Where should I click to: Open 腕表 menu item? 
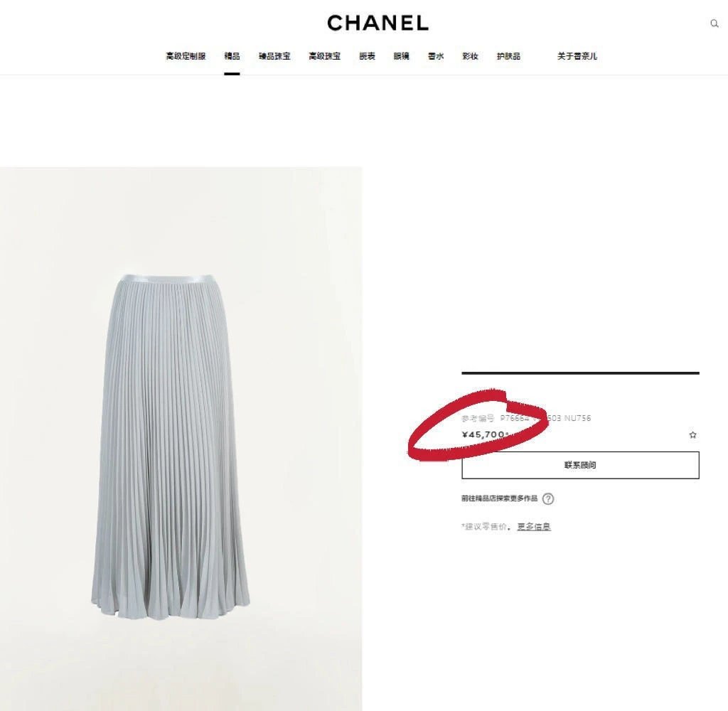[x=367, y=56]
